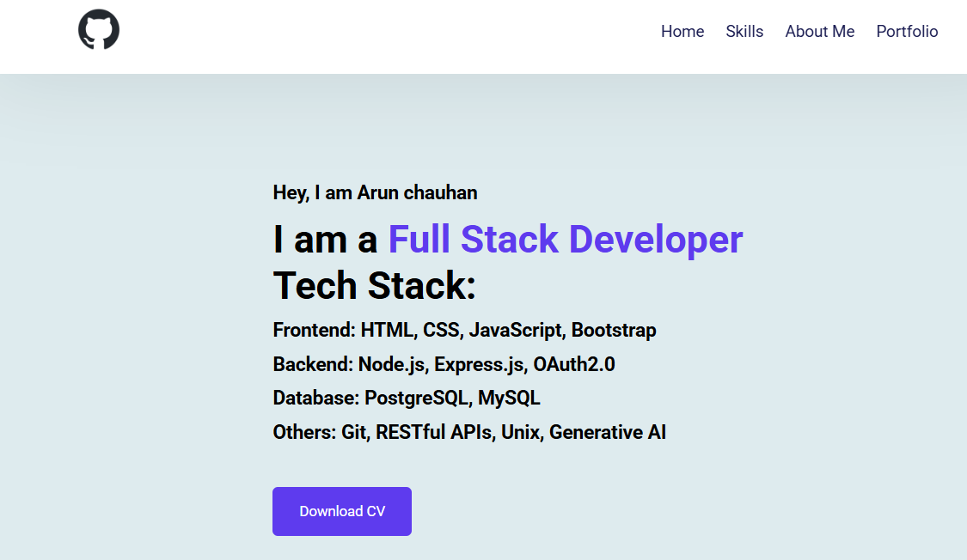Click Generative AI in the Others line
Image resolution: width=967 pixels, height=560 pixels.
coord(608,433)
